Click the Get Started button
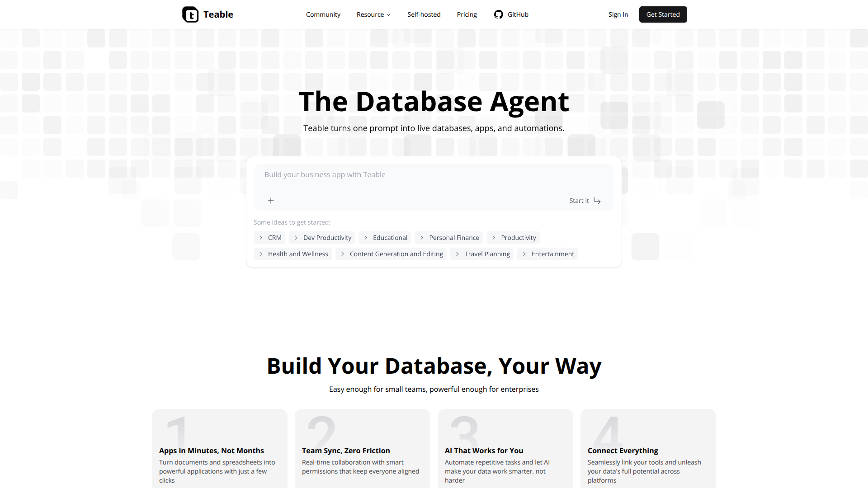Image resolution: width=868 pixels, height=488 pixels. tap(663, 14)
